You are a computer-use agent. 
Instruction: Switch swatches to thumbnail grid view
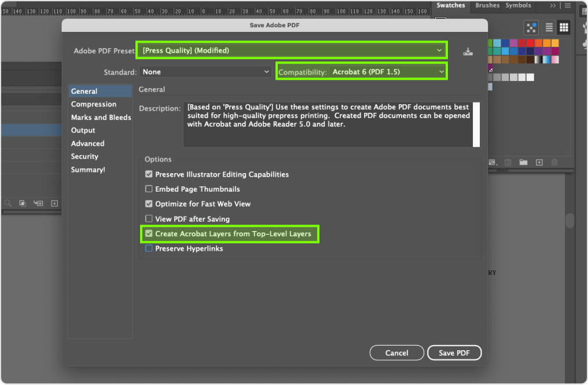coord(564,27)
